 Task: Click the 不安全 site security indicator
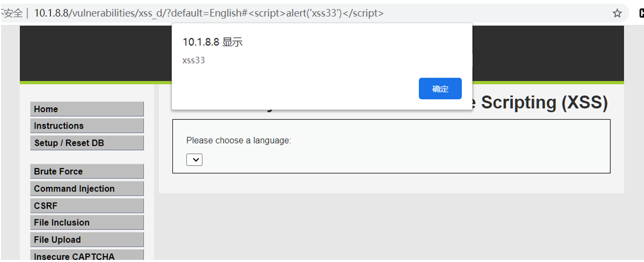click(x=11, y=13)
